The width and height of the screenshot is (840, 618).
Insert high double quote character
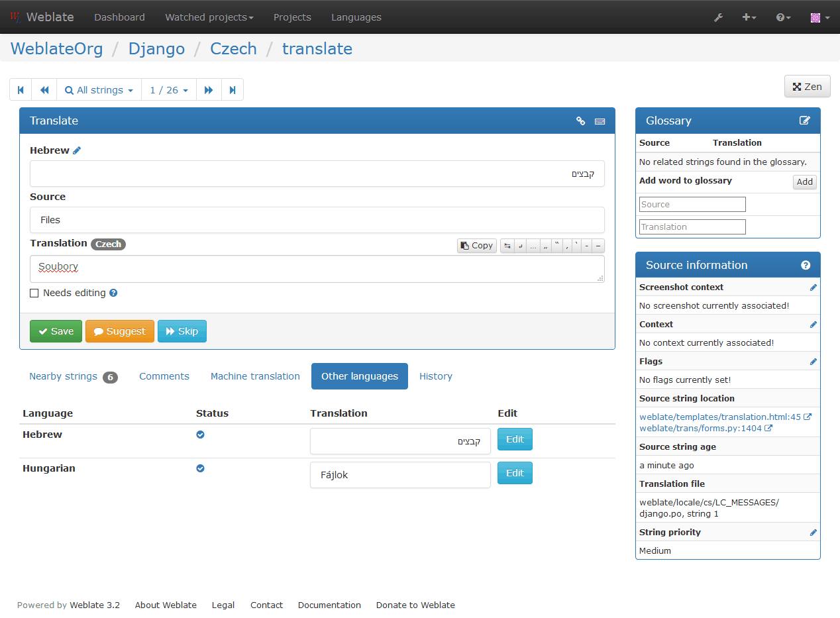[557, 245]
